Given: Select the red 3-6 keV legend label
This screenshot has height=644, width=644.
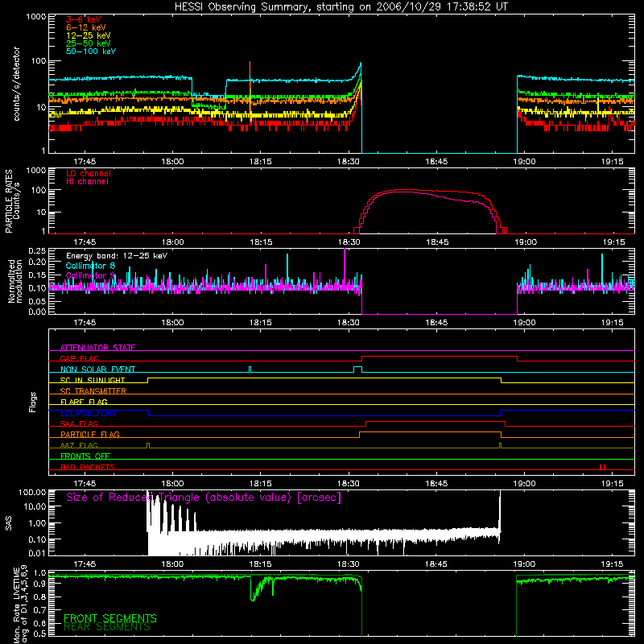Looking at the screenshot, I should [84, 19].
